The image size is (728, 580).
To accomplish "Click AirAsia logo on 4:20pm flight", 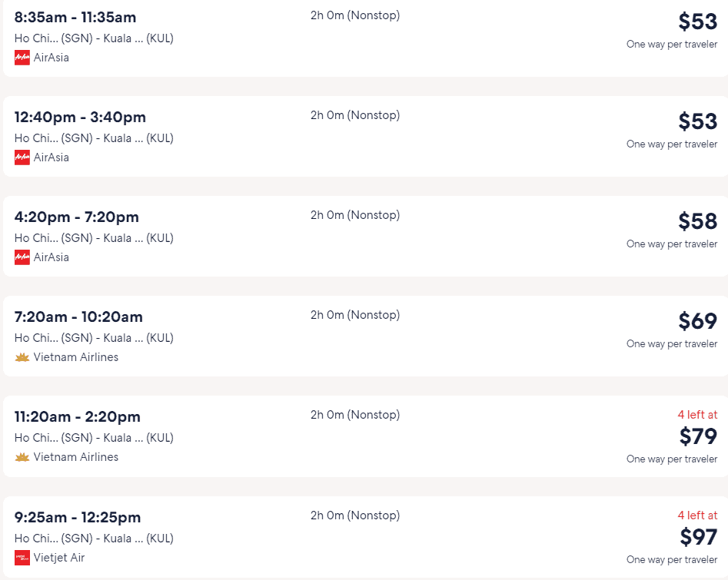I will (x=22, y=257).
